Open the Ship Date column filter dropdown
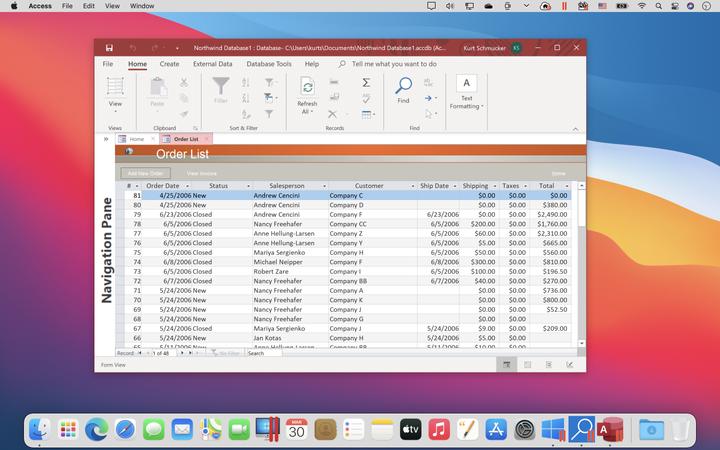Screen dimensions: 720x450 455,186
